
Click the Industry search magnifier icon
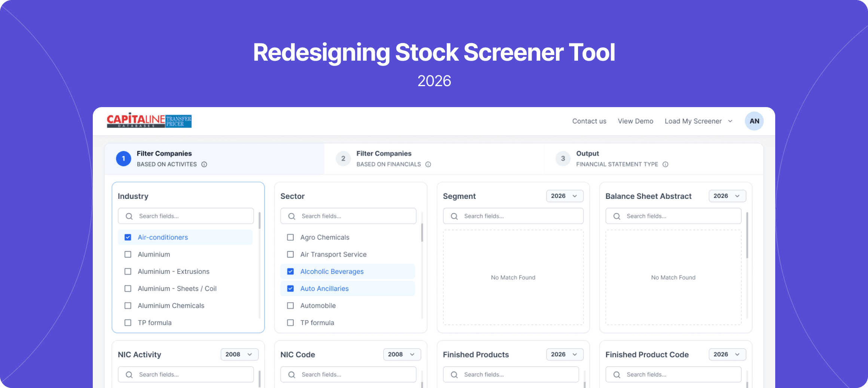pyautogui.click(x=129, y=216)
